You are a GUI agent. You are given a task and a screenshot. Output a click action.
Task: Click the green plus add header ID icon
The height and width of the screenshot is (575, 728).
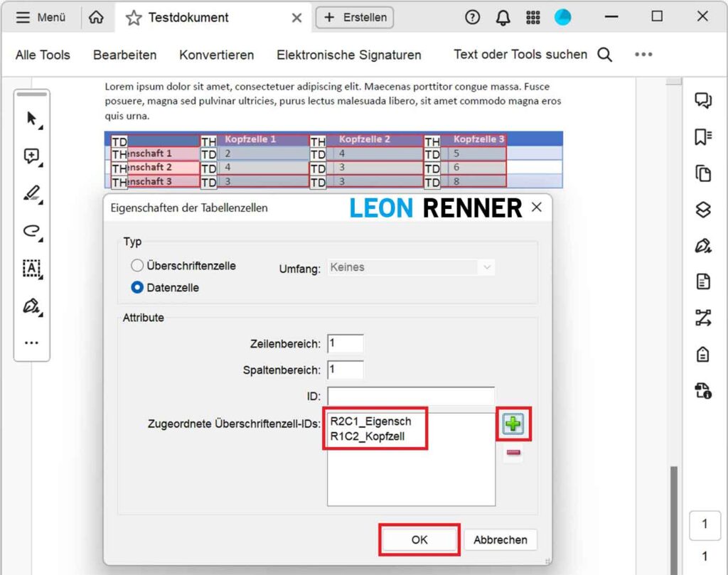click(513, 425)
